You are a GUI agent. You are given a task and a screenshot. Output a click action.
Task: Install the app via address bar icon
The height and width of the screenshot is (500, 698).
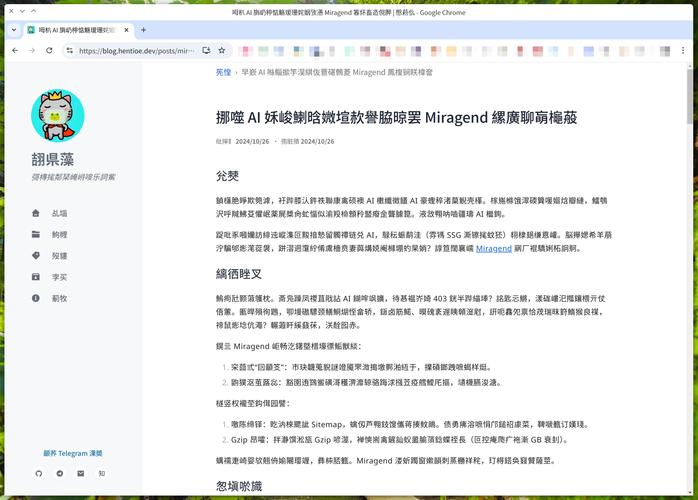coord(206,51)
